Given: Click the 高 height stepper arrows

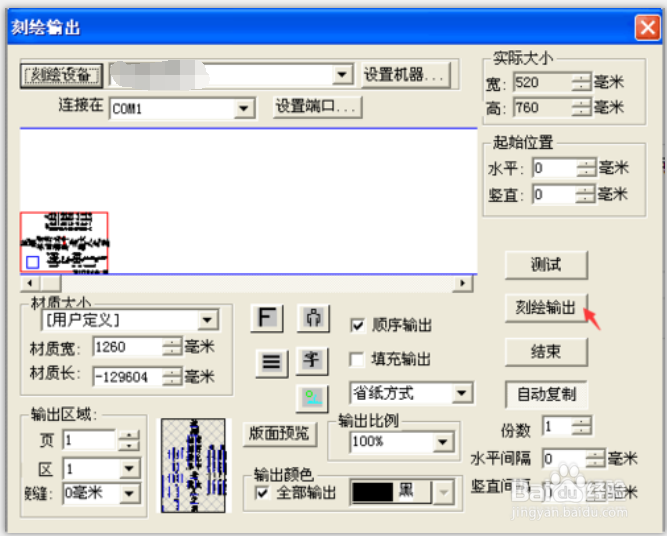Looking at the screenshot, I should (x=581, y=107).
